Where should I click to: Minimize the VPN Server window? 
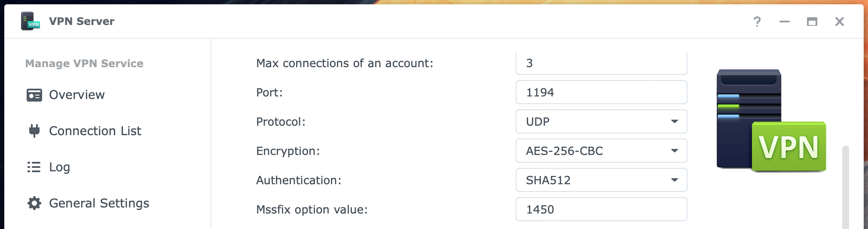(785, 22)
